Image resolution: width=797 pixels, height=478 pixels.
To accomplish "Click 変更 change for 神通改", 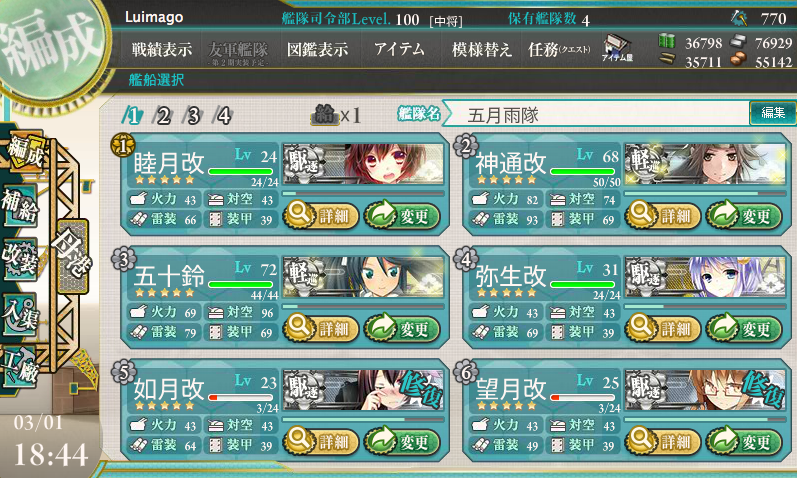I will [x=744, y=216].
